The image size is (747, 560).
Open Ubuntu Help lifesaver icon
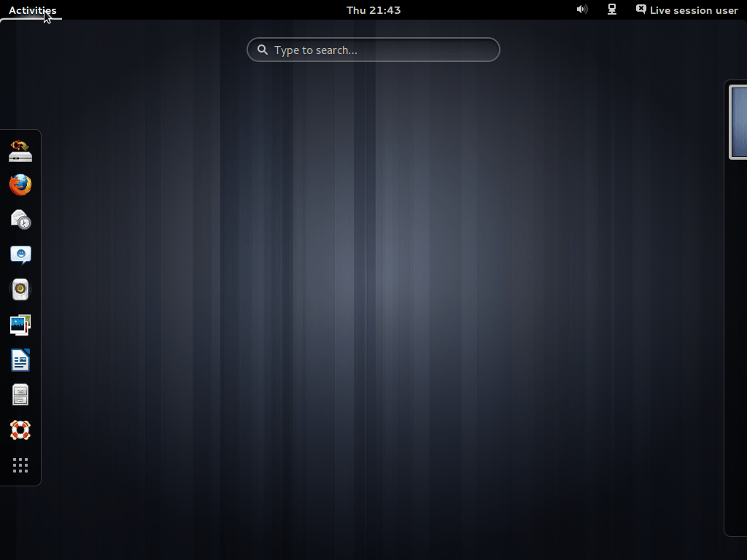(20, 429)
